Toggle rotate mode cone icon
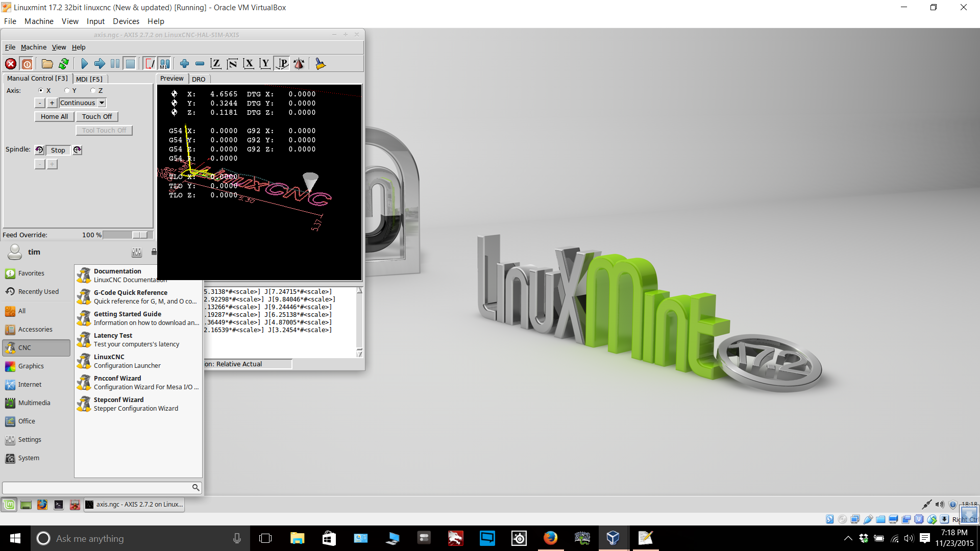 (x=299, y=64)
